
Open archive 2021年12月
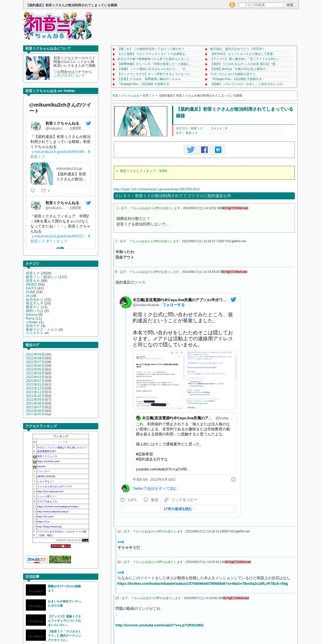pos(35,388)
